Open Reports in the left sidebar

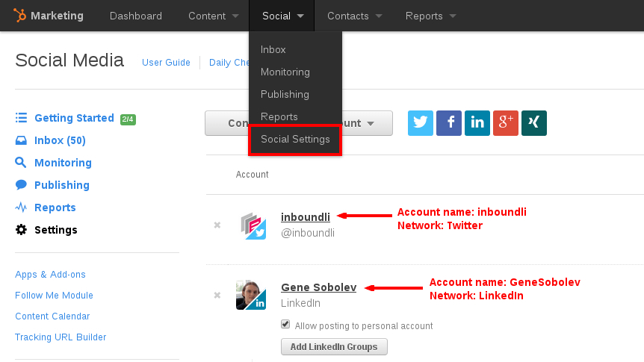click(55, 207)
